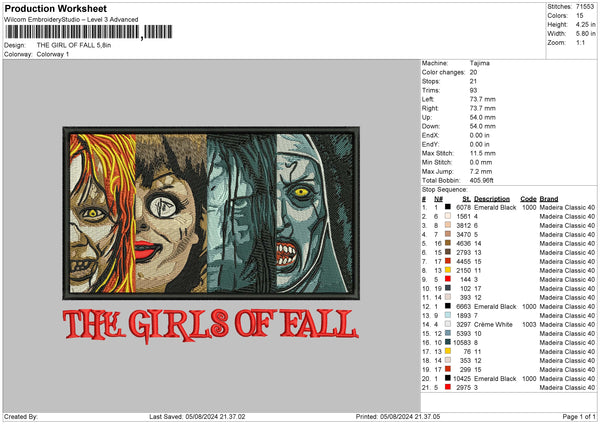Viewport: 600px width, 424px height.
Task: Click the pale cream swatch in stop row 2
Action: [x=448, y=216]
